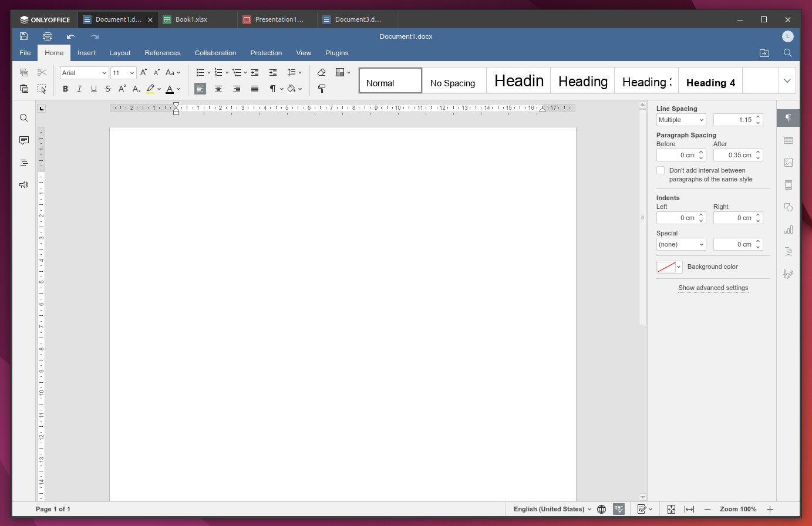The height and width of the screenshot is (526, 812).
Task: Click the Paste icon
Action: coord(24,89)
